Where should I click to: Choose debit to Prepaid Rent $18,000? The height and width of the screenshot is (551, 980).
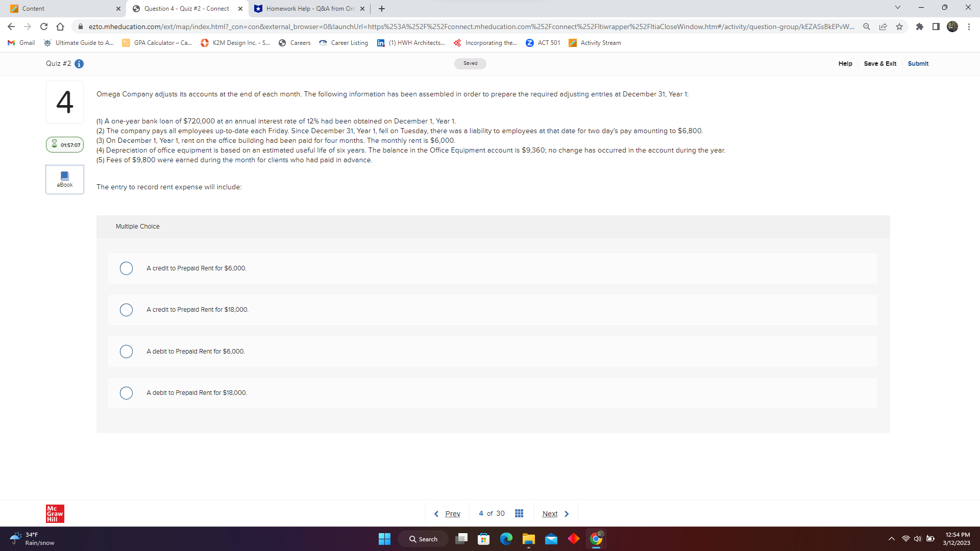click(126, 393)
